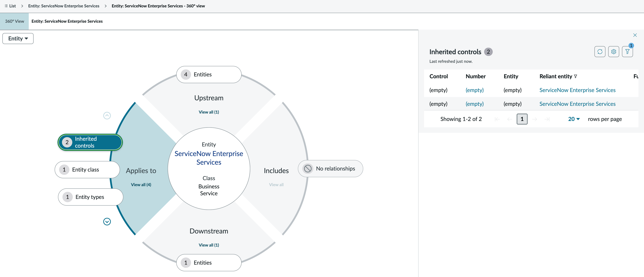Open the second row's (empty) Number link
This screenshot has width=644, height=277.
[474, 104]
